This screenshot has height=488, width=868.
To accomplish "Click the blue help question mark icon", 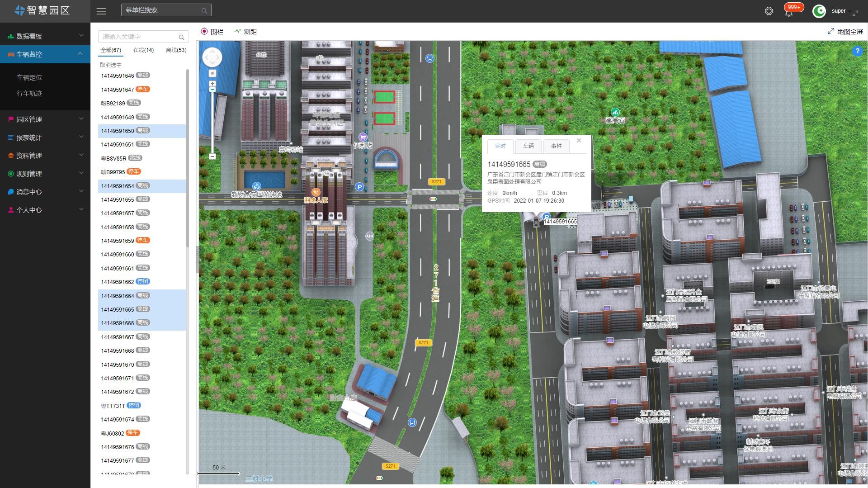I will coord(857,52).
